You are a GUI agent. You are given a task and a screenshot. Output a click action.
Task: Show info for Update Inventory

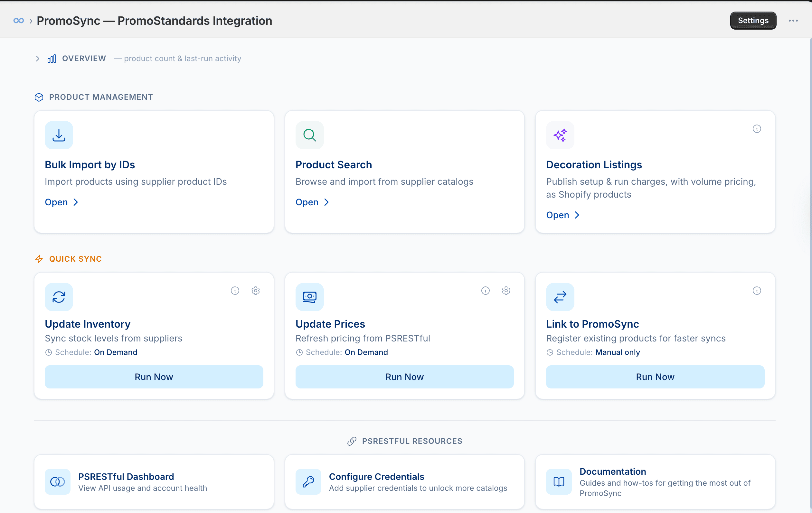(x=235, y=291)
